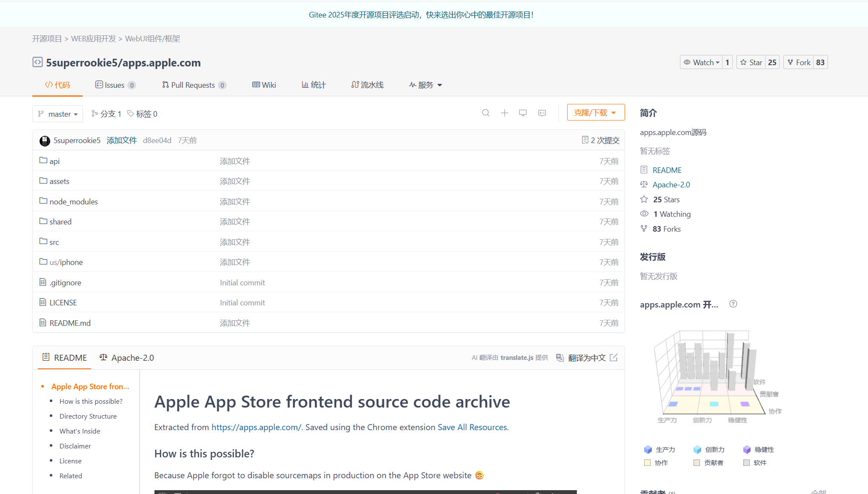
Task: Open the 统计 tab
Action: coord(314,85)
